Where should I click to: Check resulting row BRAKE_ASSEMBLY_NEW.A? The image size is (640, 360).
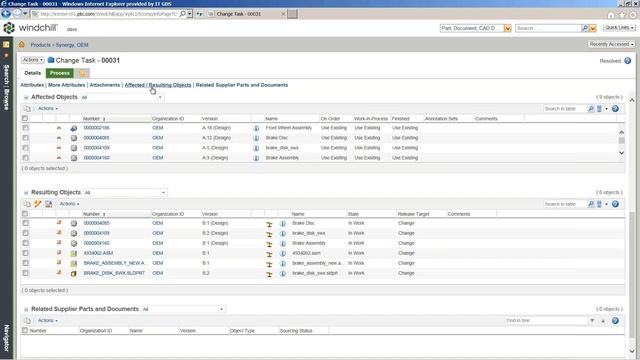pos(25,263)
